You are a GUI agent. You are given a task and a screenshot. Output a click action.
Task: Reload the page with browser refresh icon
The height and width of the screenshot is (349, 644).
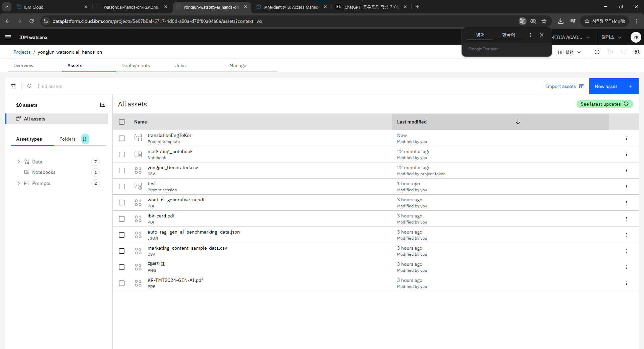click(32, 21)
